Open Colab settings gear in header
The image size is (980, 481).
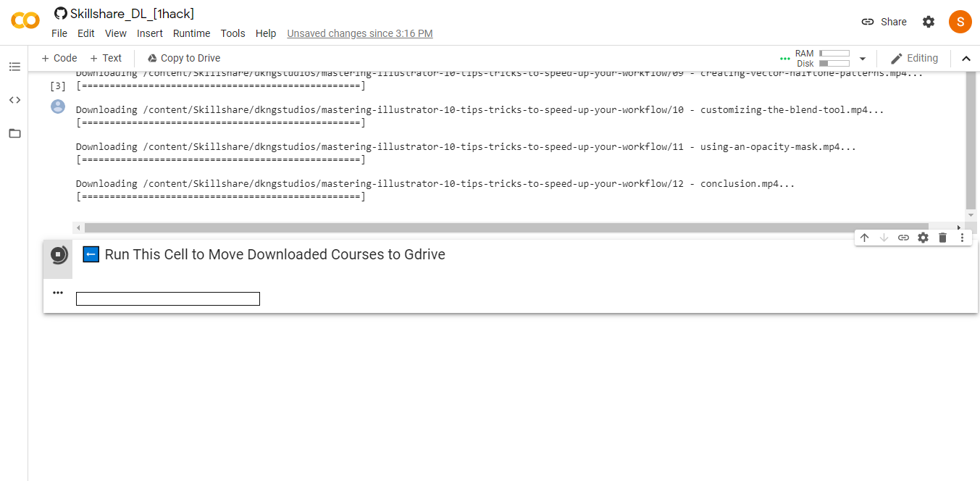(x=929, y=22)
